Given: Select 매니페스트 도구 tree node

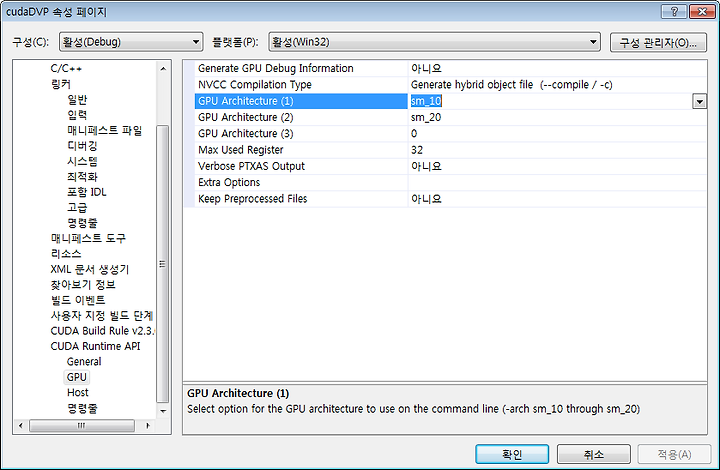Looking at the screenshot, I should 88,238.
